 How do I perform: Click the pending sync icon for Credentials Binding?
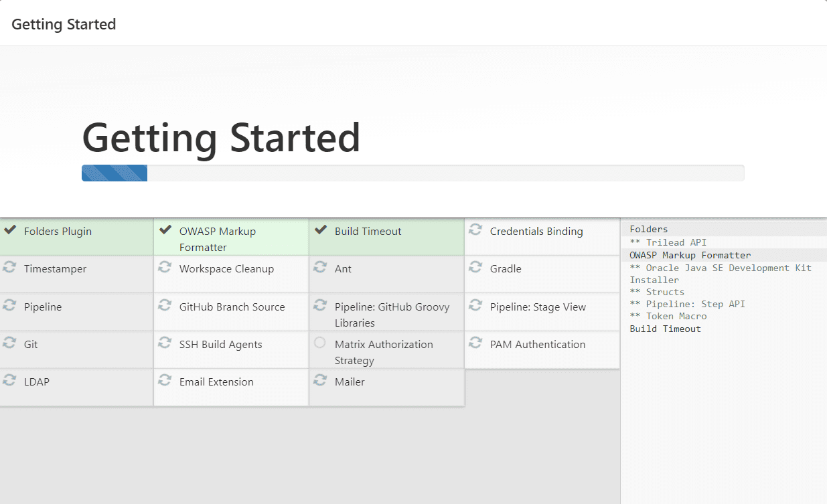click(x=475, y=230)
